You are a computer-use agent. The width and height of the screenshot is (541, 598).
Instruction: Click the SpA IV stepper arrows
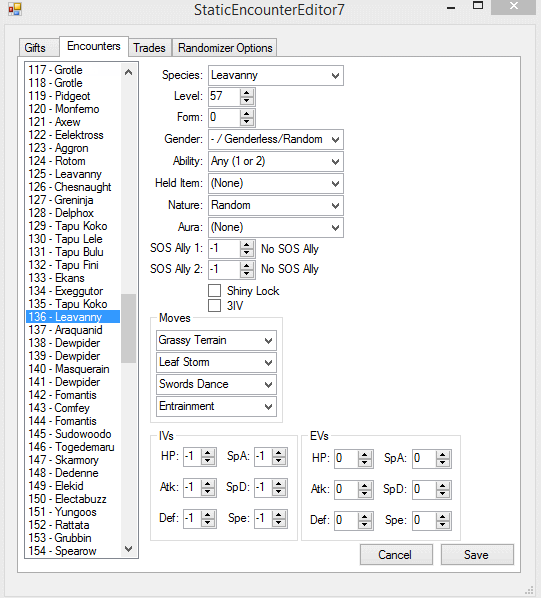279,457
